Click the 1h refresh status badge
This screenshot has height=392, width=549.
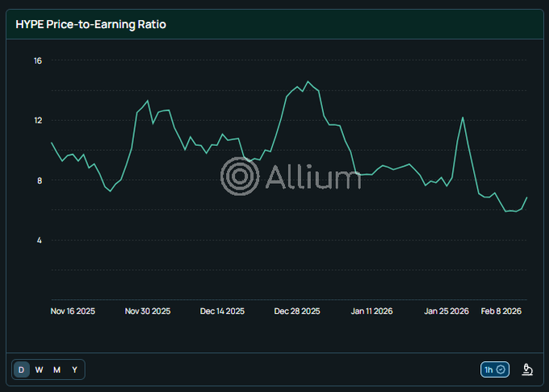(494, 369)
